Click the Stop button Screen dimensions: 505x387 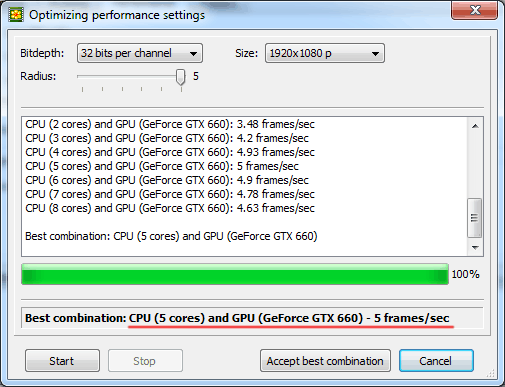145,361
